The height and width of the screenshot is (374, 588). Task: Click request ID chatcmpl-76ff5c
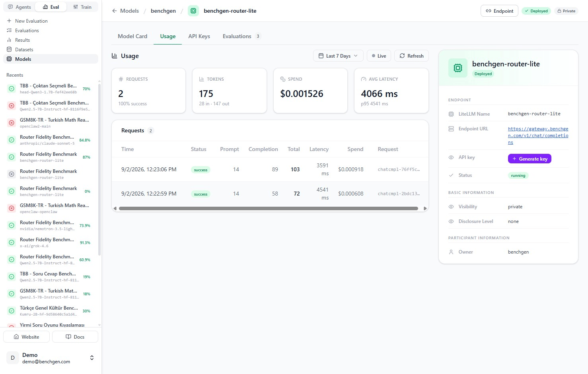point(399,169)
